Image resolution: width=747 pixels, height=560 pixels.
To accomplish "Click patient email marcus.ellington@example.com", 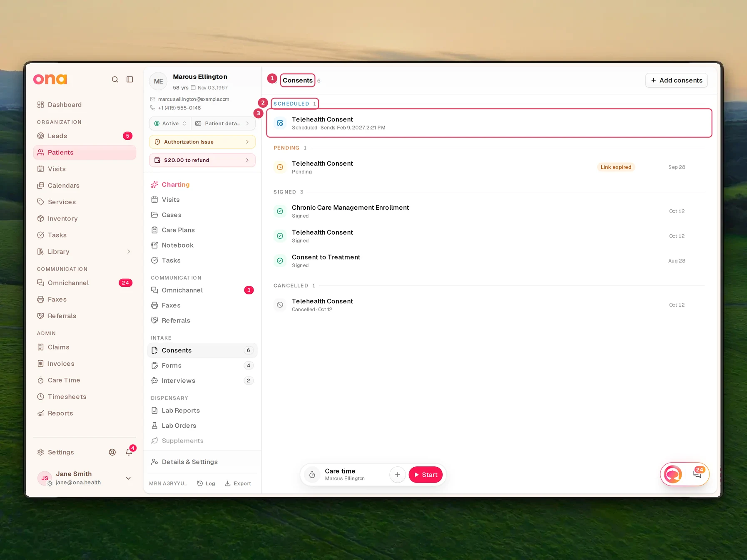I will 194,99.
